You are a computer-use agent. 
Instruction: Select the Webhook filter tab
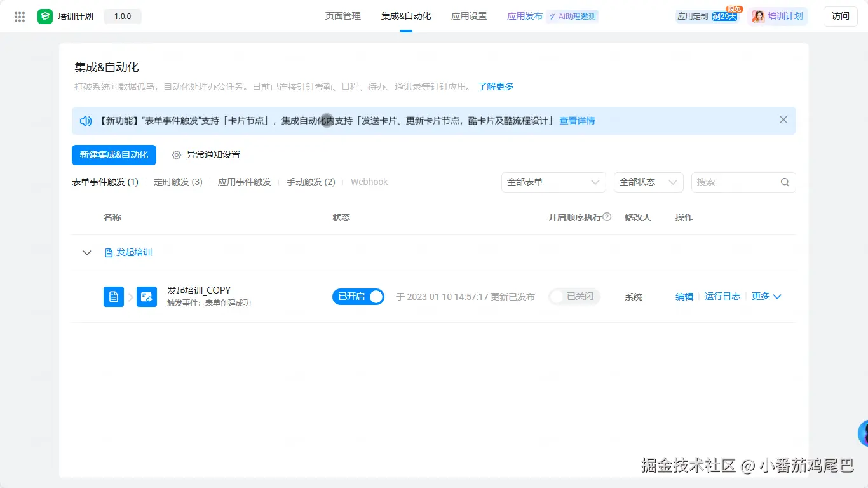click(369, 182)
